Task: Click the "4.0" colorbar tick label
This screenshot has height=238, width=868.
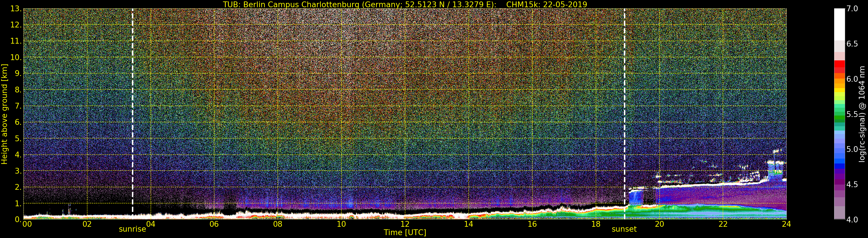Action: [852, 220]
